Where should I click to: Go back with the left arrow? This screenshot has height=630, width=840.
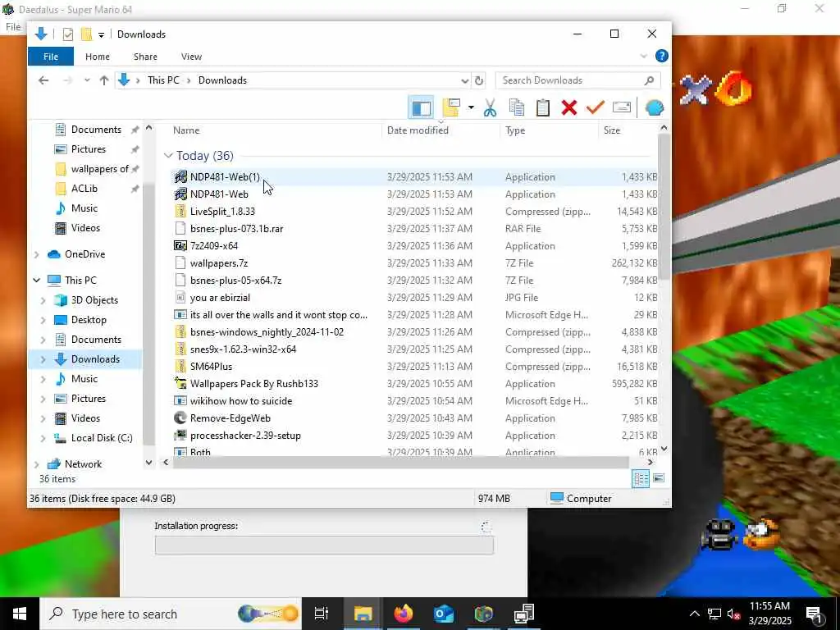point(43,80)
